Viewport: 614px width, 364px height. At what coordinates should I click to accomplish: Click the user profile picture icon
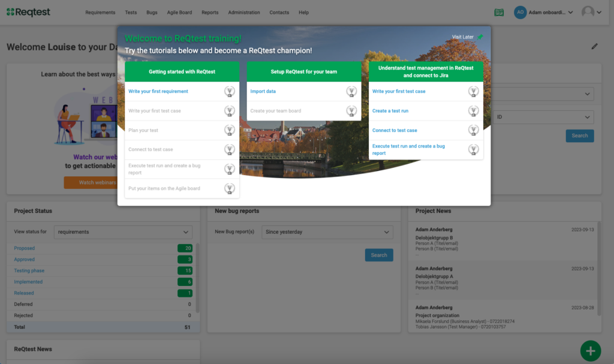pyautogui.click(x=588, y=12)
